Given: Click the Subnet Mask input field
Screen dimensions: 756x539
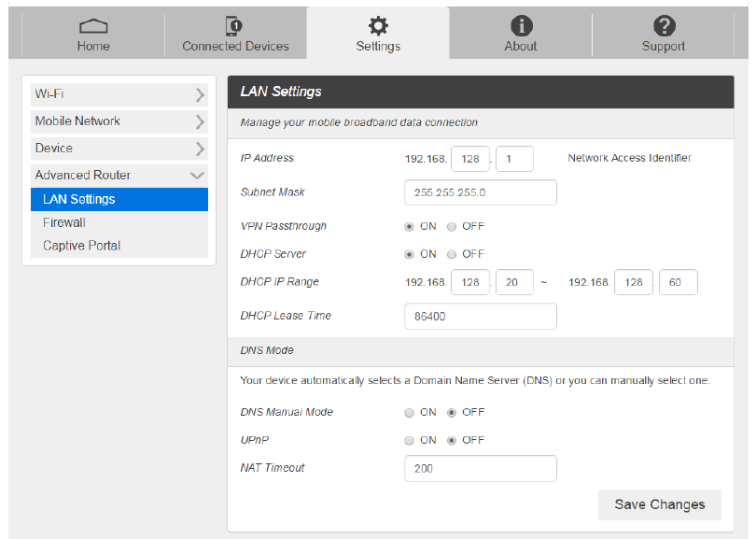Looking at the screenshot, I should click(480, 192).
